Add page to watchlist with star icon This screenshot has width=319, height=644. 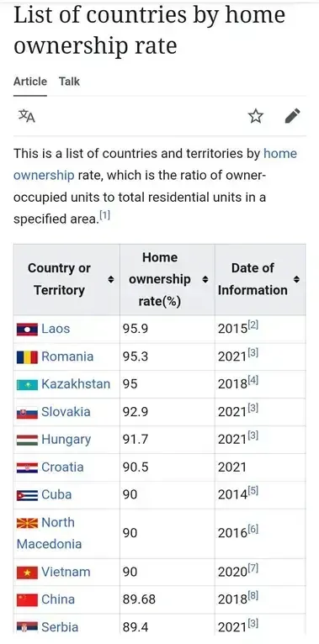click(x=255, y=116)
